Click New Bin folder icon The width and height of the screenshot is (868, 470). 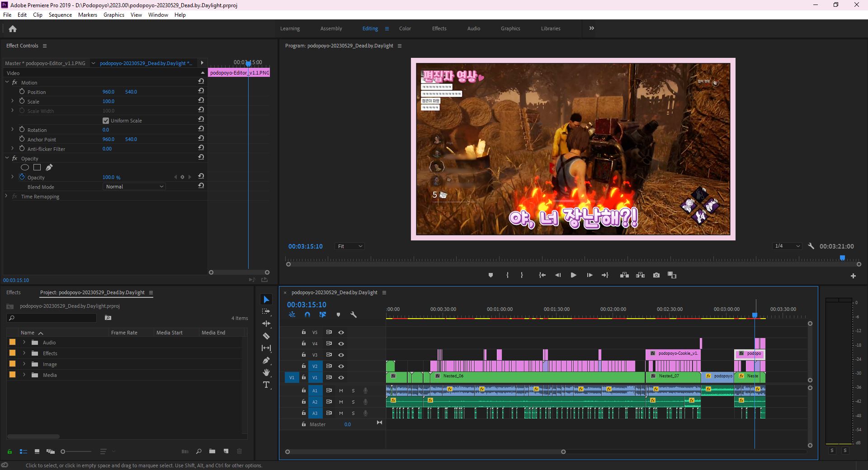(212, 451)
